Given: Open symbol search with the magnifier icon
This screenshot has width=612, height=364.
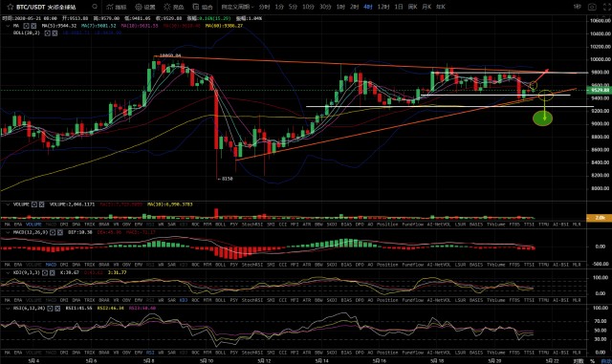Looking at the screenshot, I should pyautogui.click(x=95, y=7).
